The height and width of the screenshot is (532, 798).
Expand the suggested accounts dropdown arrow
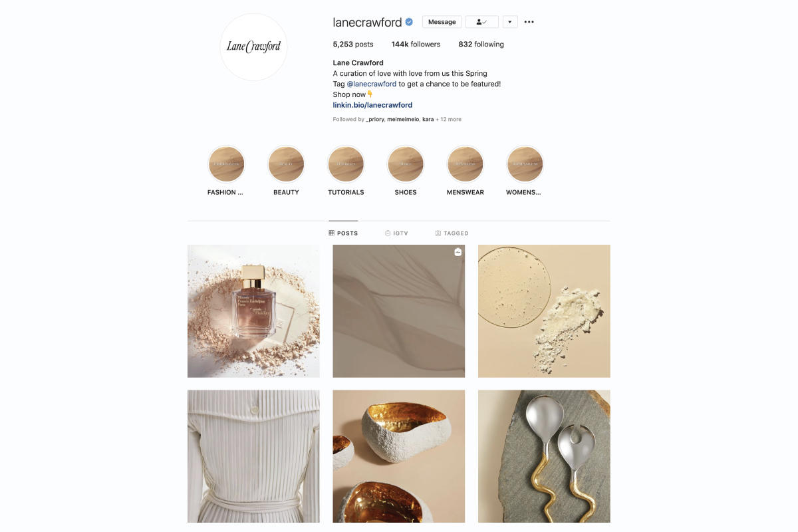[510, 22]
